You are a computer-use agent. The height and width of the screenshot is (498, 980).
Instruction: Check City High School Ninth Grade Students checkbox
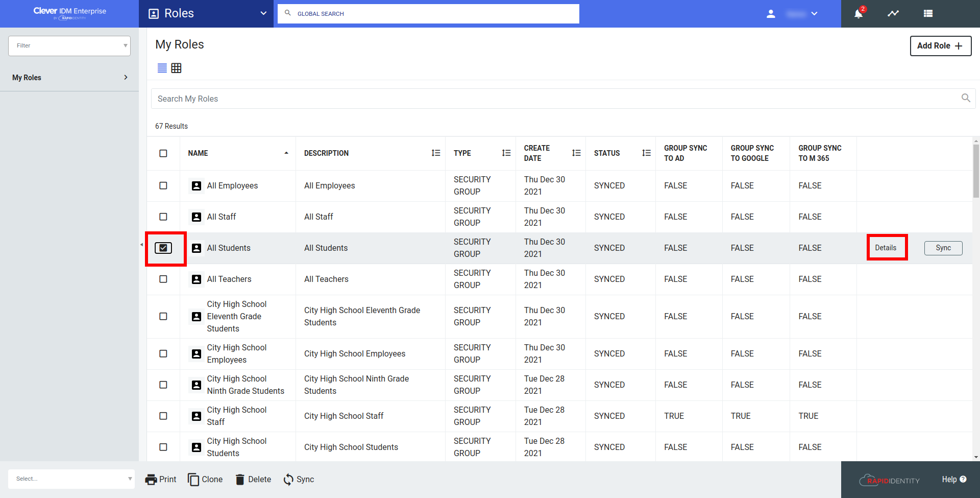[x=163, y=385]
